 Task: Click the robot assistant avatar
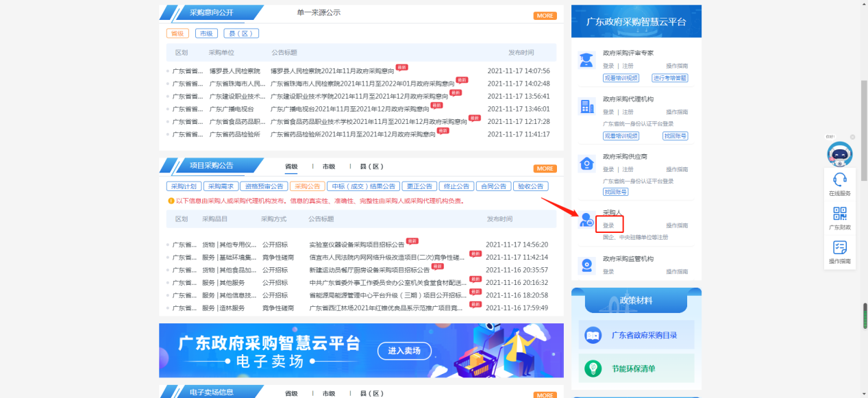pos(839,154)
